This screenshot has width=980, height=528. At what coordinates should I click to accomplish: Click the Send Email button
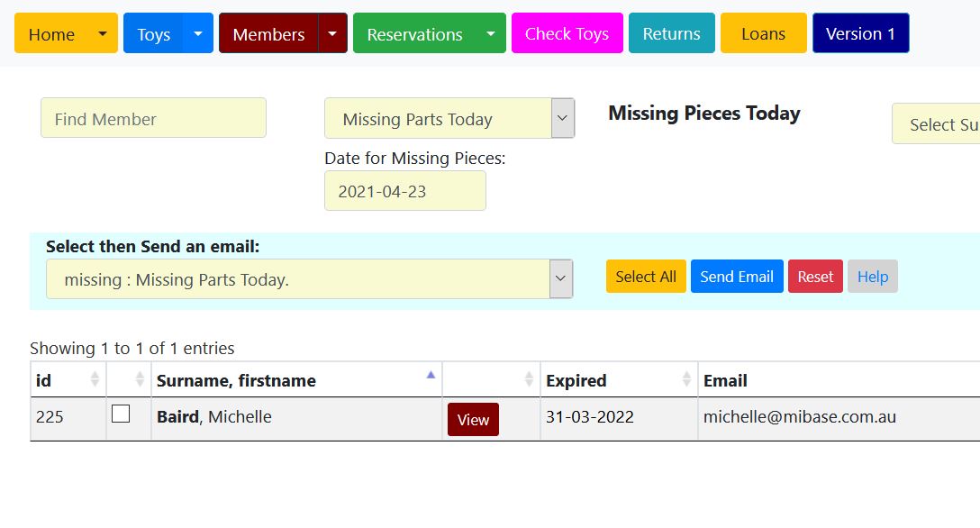736,277
